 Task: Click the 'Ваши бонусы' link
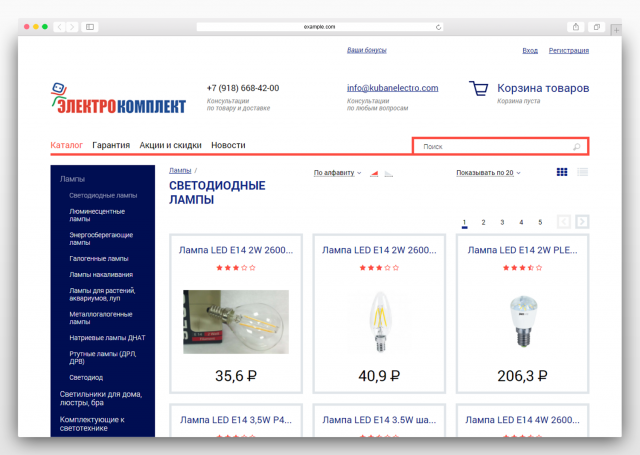click(x=367, y=50)
